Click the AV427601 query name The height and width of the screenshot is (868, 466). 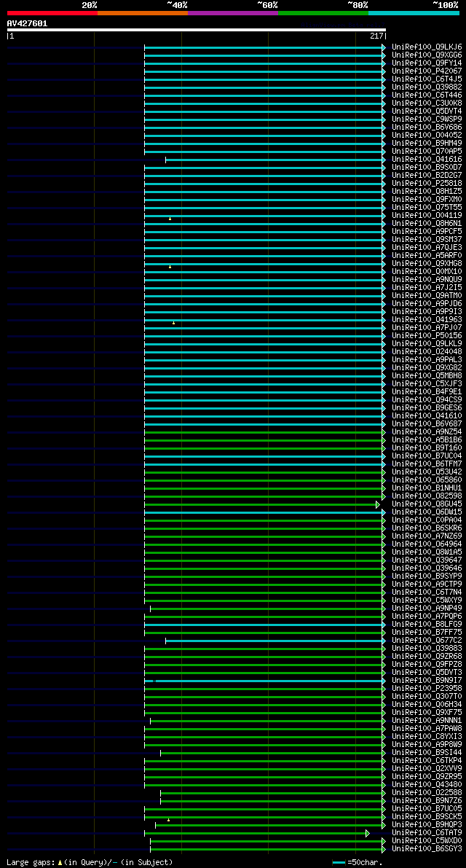(x=27, y=23)
